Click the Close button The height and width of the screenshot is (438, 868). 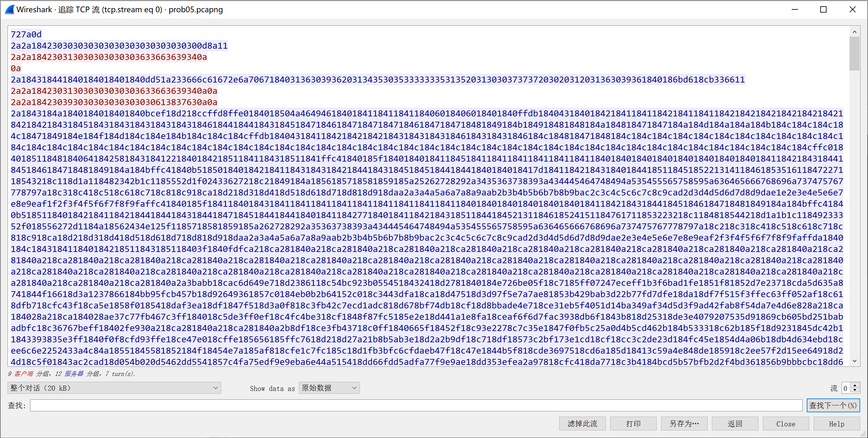pos(786,424)
